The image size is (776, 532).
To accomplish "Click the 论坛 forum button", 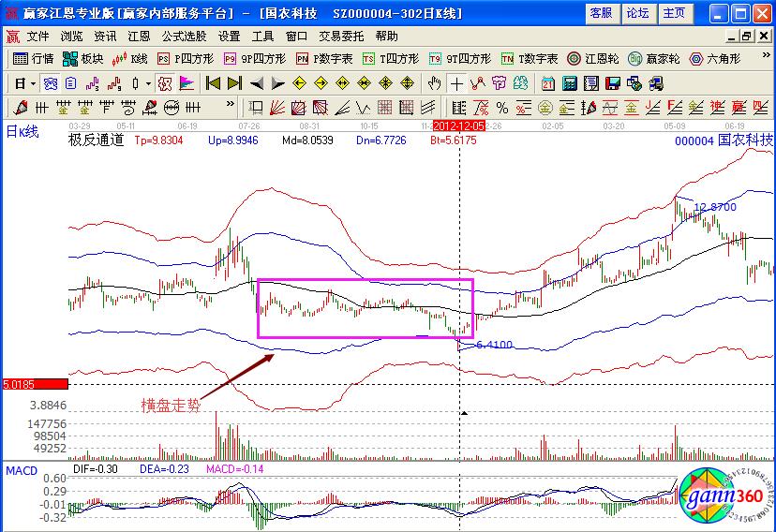I will coord(637,13).
